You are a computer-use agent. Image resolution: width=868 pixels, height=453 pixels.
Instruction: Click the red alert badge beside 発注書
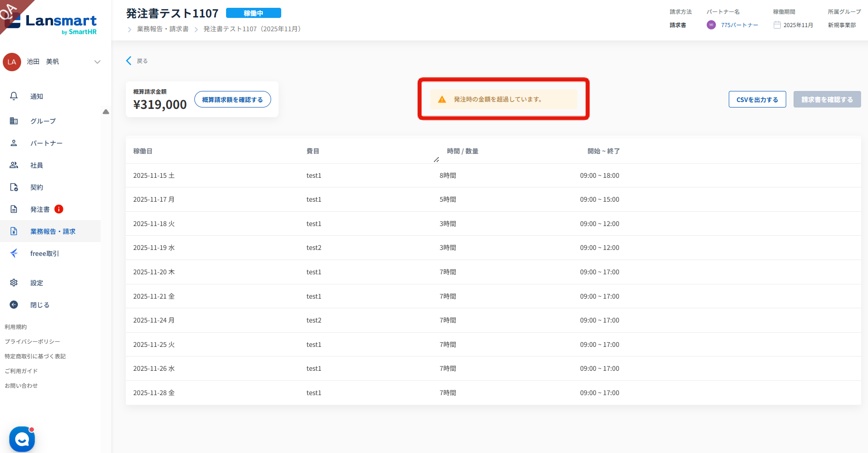pos(59,209)
